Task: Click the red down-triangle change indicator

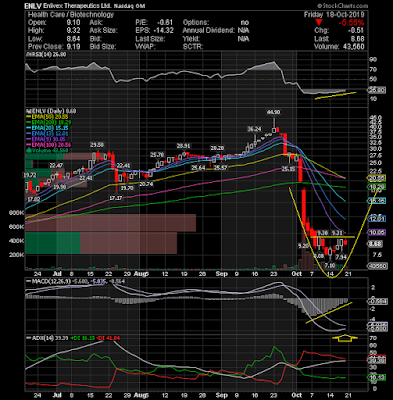Action: pyautogui.click(x=319, y=23)
